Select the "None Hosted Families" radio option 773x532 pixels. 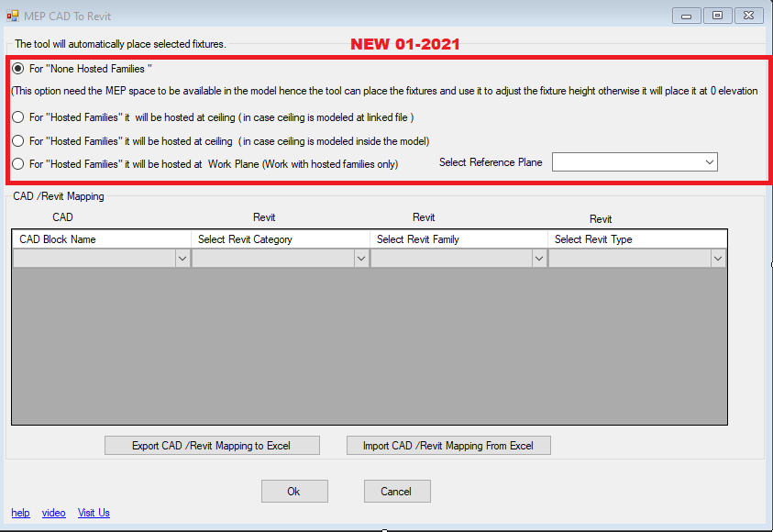coord(18,69)
